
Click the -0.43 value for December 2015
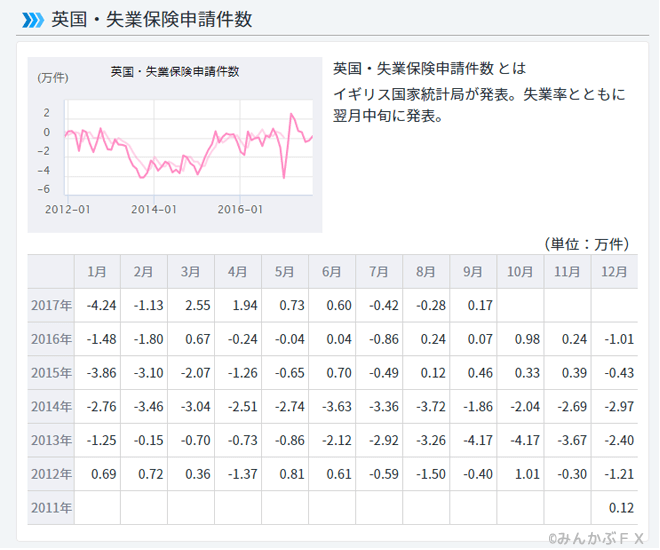tap(619, 373)
